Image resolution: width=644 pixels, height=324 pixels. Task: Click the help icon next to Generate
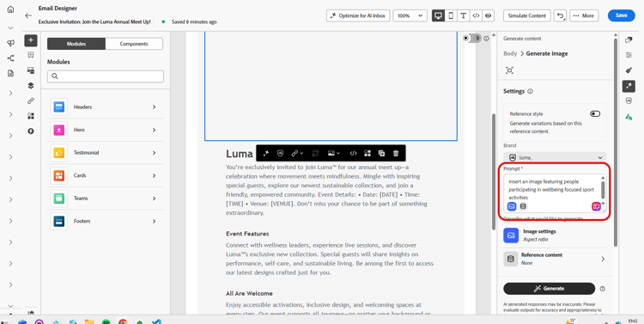[602, 289]
